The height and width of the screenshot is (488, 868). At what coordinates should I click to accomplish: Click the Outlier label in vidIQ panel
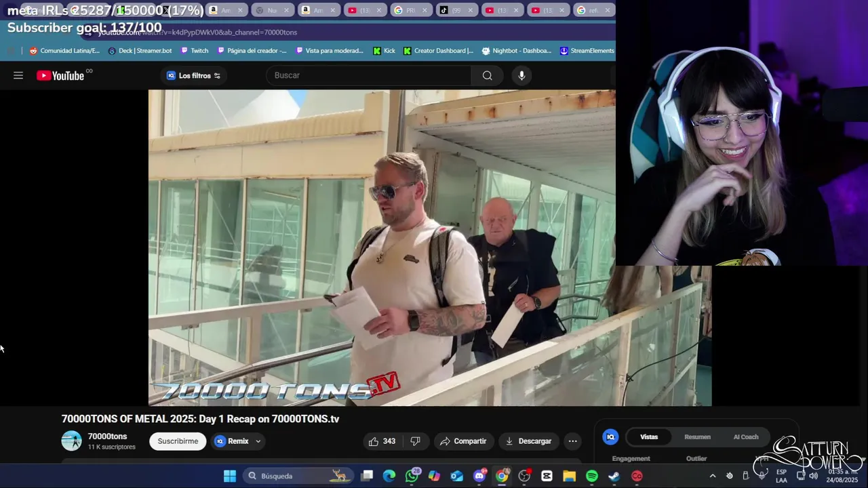pos(696,459)
